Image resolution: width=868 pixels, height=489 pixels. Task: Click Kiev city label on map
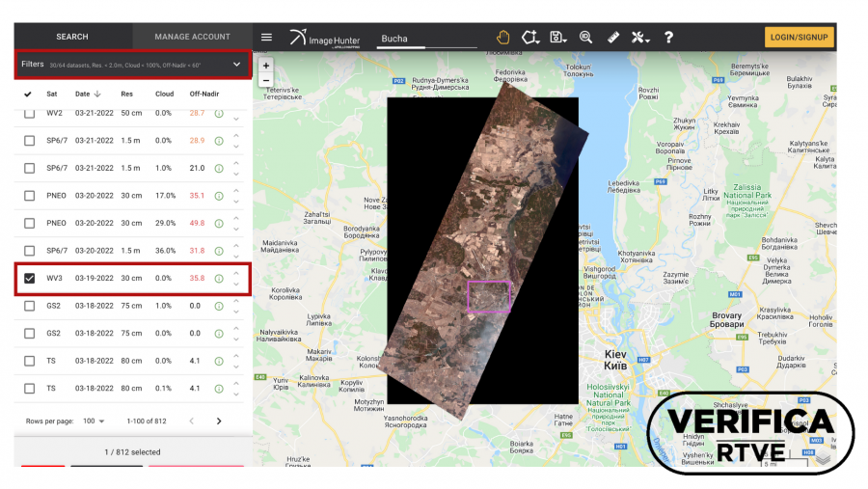pyautogui.click(x=615, y=360)
